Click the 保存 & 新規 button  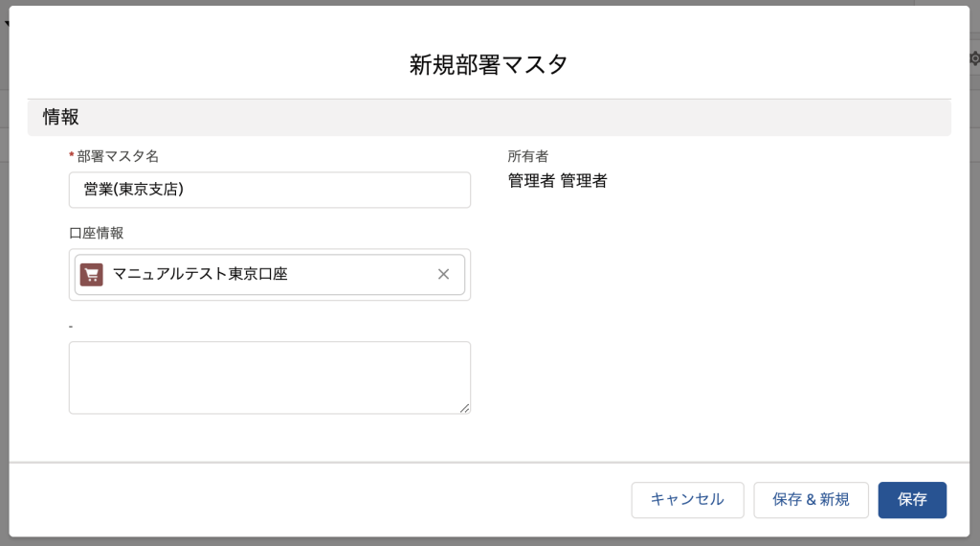click(811, 500)
